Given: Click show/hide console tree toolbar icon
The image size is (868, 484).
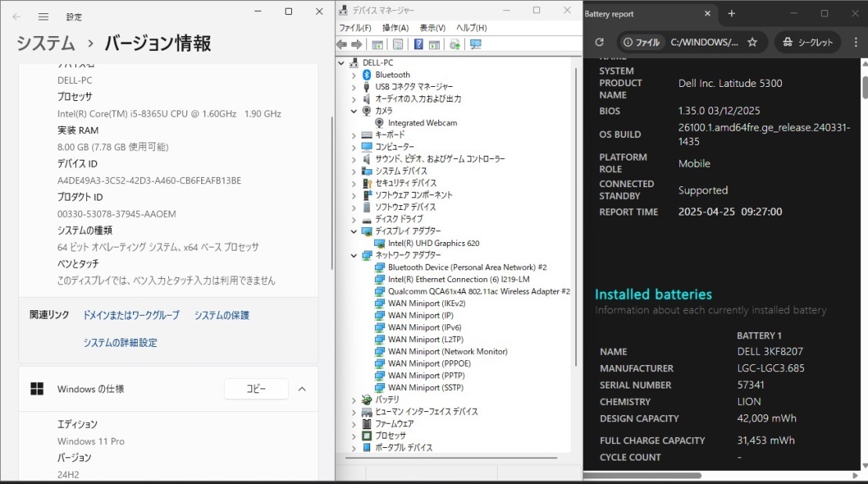Looking at the screenshot, I should pyautogui.click(x=377, y=45).
